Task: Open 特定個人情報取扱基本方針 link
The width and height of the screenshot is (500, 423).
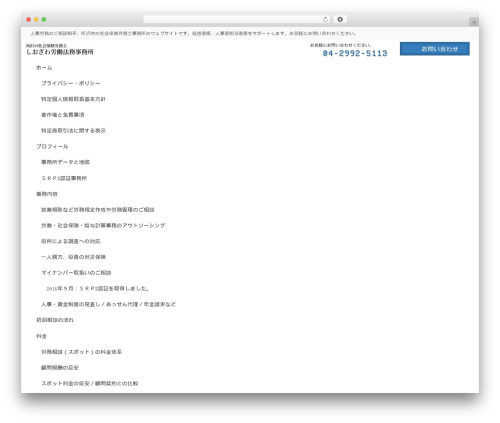Action: pos(73,99)
